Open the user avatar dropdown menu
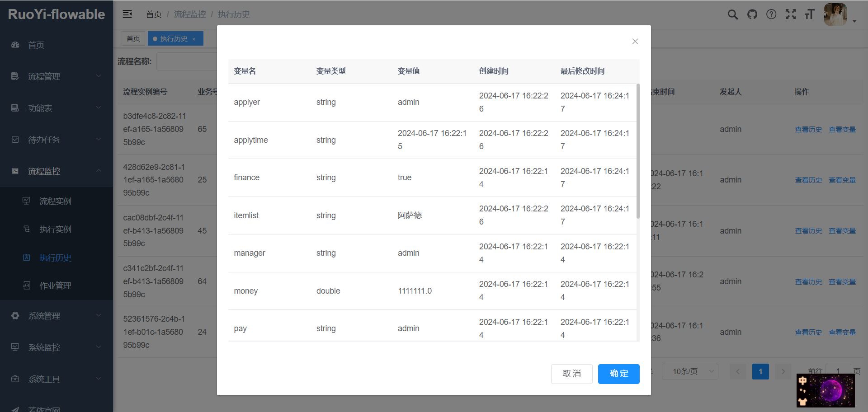This screenshot has width=868, height=412. coord(835,14)
